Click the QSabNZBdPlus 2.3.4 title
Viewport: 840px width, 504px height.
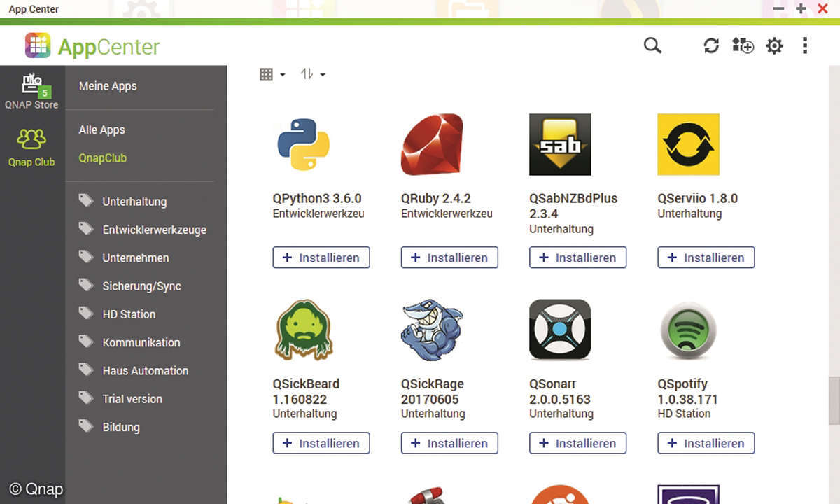coord(573,206)
